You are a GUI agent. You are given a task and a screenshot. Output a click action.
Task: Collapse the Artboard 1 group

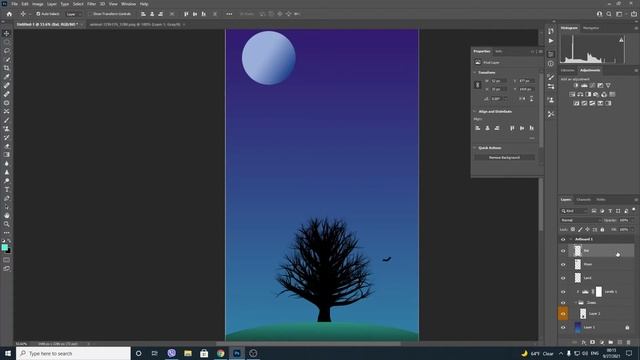click(x=571, y=240)
